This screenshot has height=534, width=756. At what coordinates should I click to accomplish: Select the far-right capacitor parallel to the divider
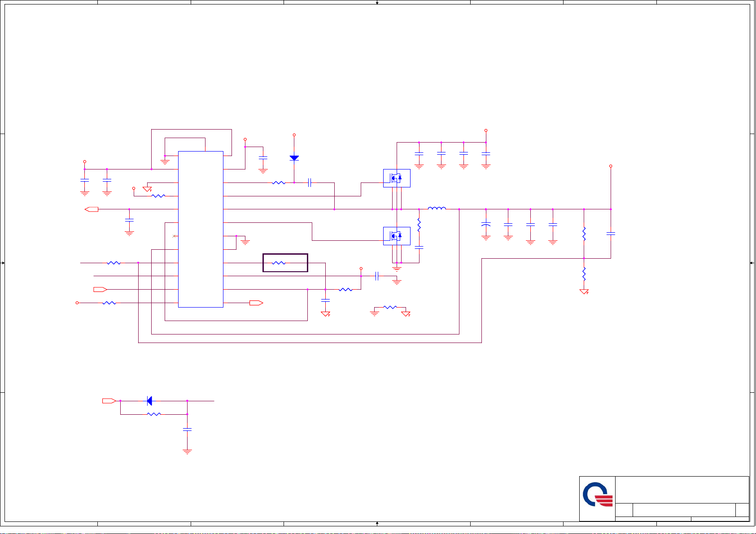pyautogui.click(x=611, y=234)
